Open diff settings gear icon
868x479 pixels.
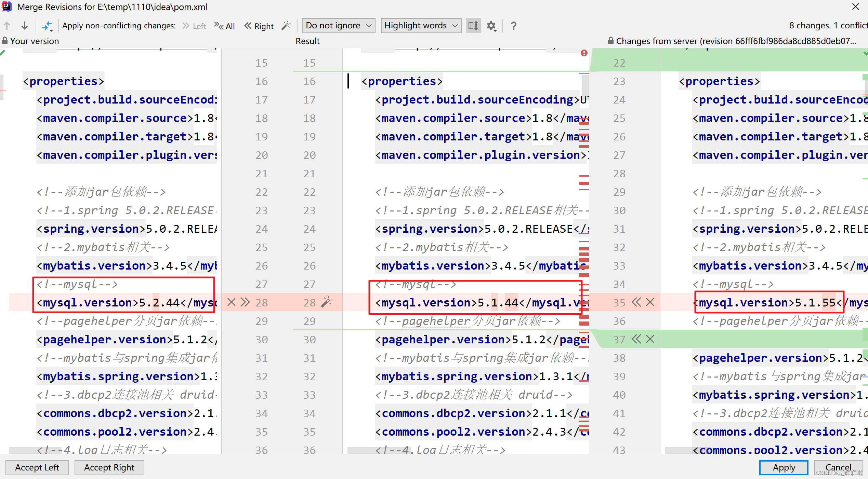click(491, 26)
